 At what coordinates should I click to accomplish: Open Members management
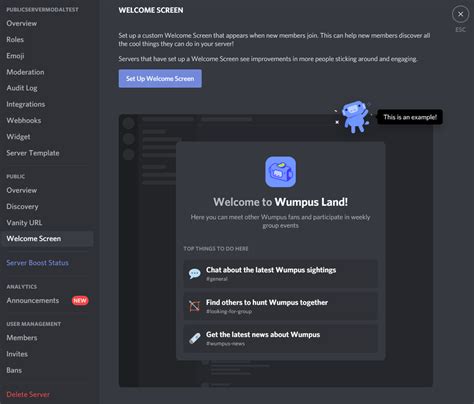pyautogui.click(x=22, y=338)
